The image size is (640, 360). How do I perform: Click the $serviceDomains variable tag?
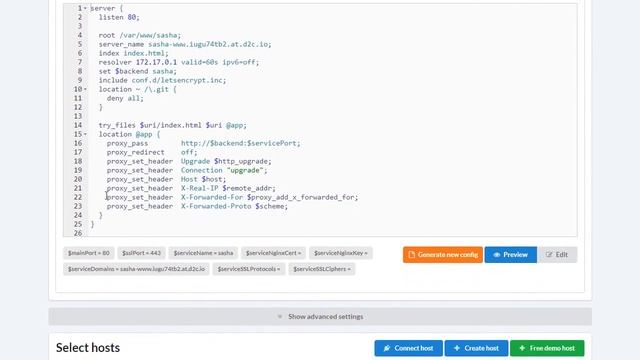pos(136,269)
